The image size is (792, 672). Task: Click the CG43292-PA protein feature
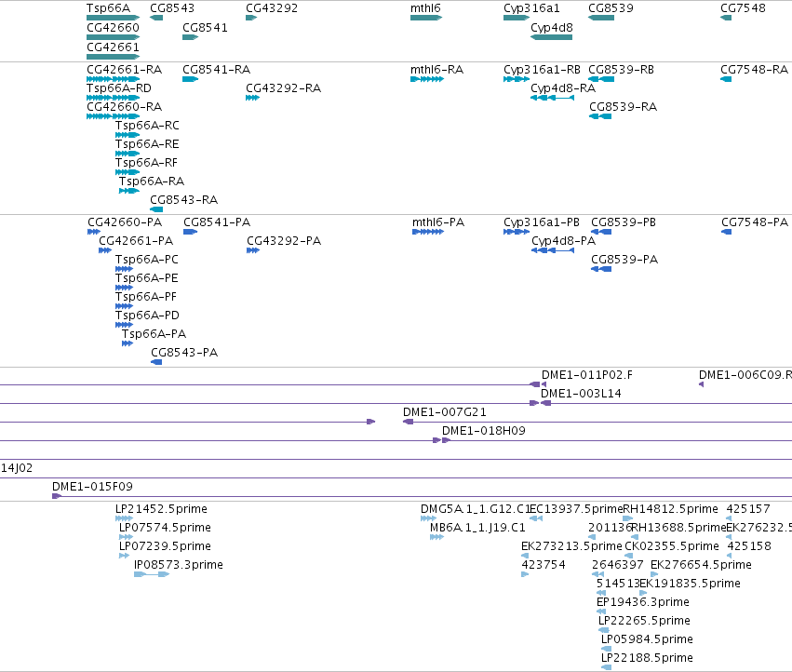point(253,250)
